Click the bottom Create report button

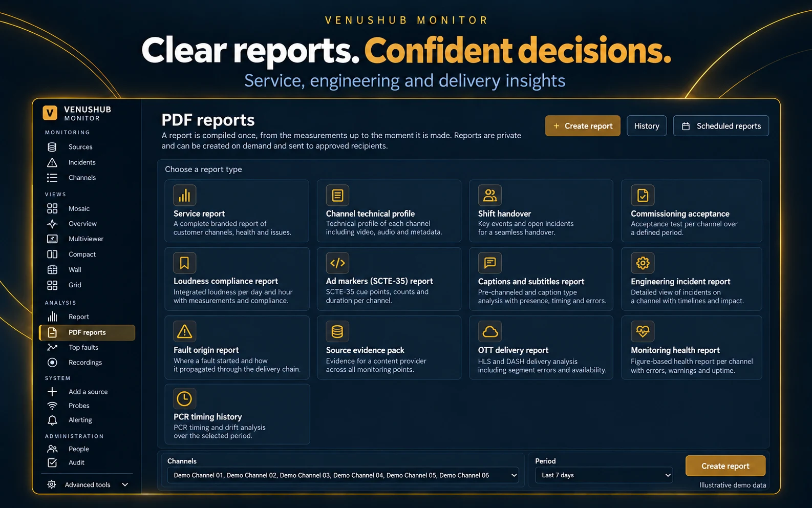725,466
